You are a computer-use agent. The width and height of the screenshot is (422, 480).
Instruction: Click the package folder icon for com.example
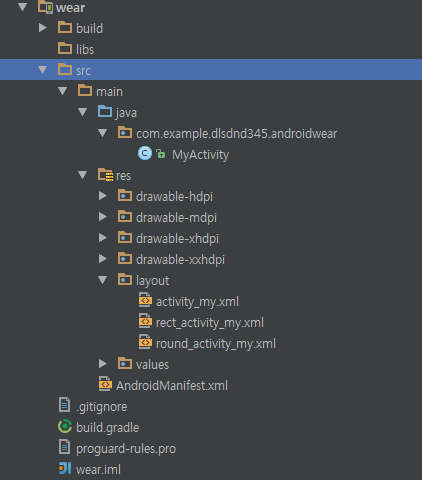point(125,132)
